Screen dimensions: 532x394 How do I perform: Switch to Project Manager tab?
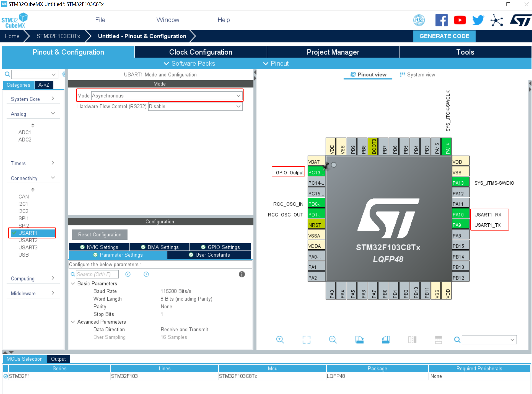(333, 52)
